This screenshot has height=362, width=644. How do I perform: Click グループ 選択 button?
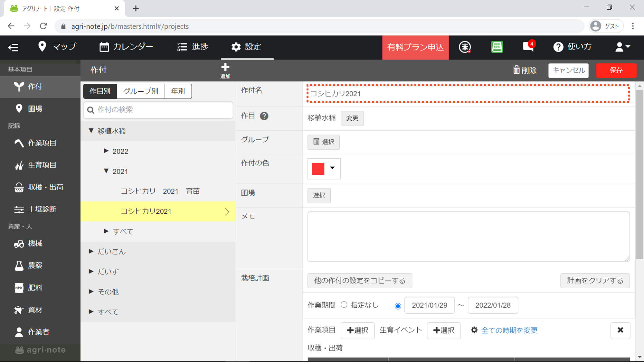(324, 142)
